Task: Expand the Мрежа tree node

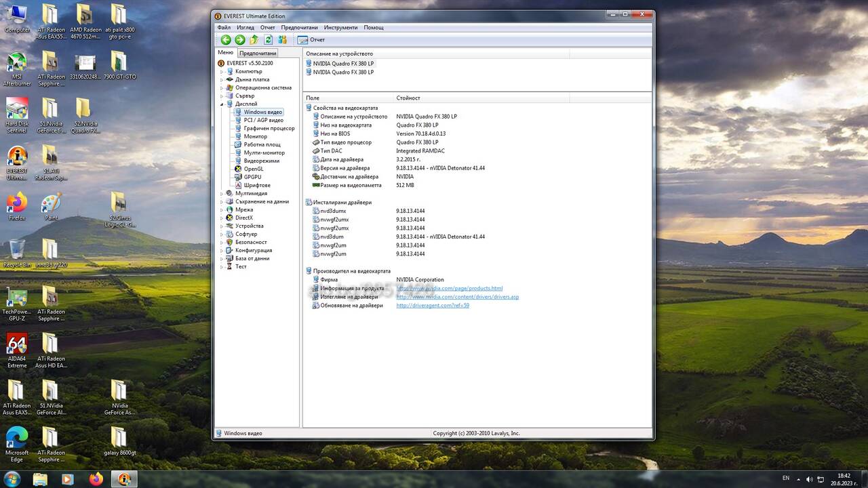Action: tap(222, 209)
